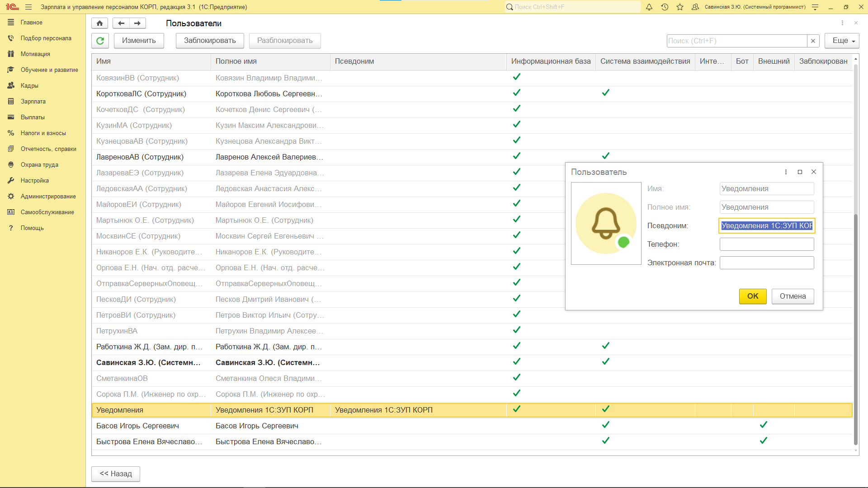The image size is (868, 488).
Task: Toggle Внешний check for Басов Игорь Сергеевич
Action: 763,425
